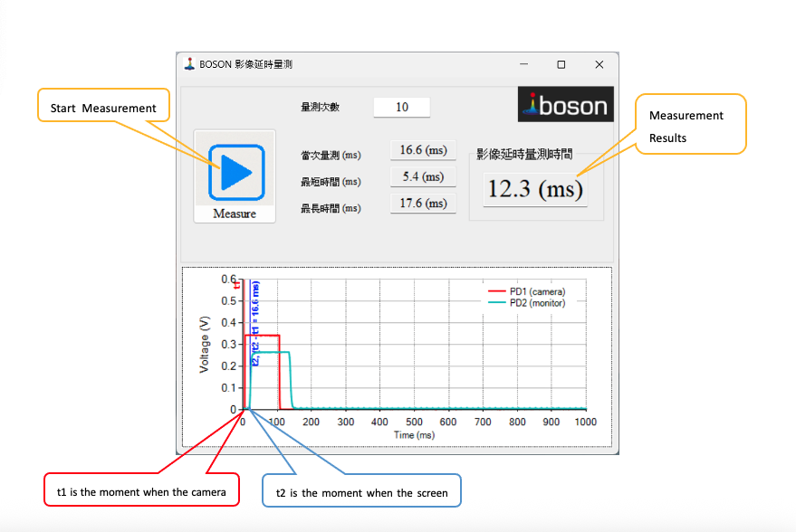Click the Time (ms) axis label

pos(414,435)
